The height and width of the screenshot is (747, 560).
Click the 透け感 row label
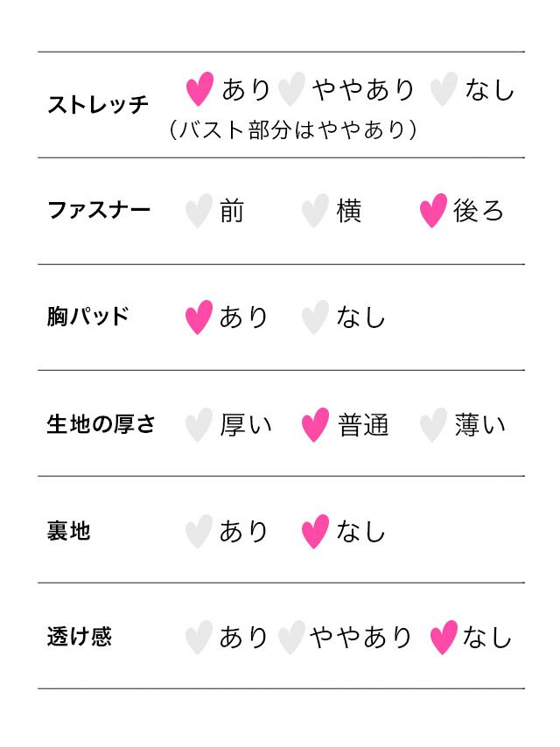79,636
